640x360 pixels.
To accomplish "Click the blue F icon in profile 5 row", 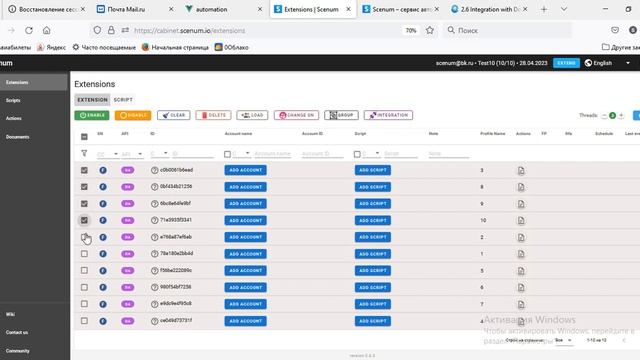I will 103,271.
